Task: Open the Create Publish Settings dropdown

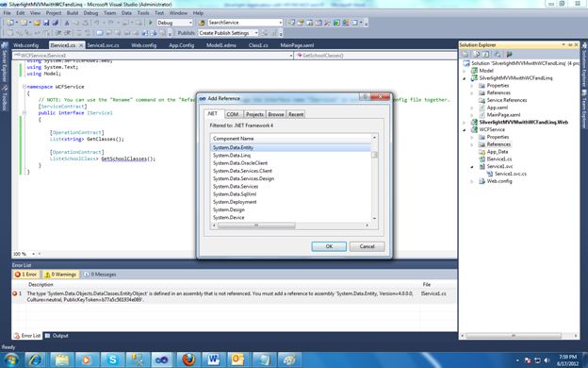Action: point(256,33)
